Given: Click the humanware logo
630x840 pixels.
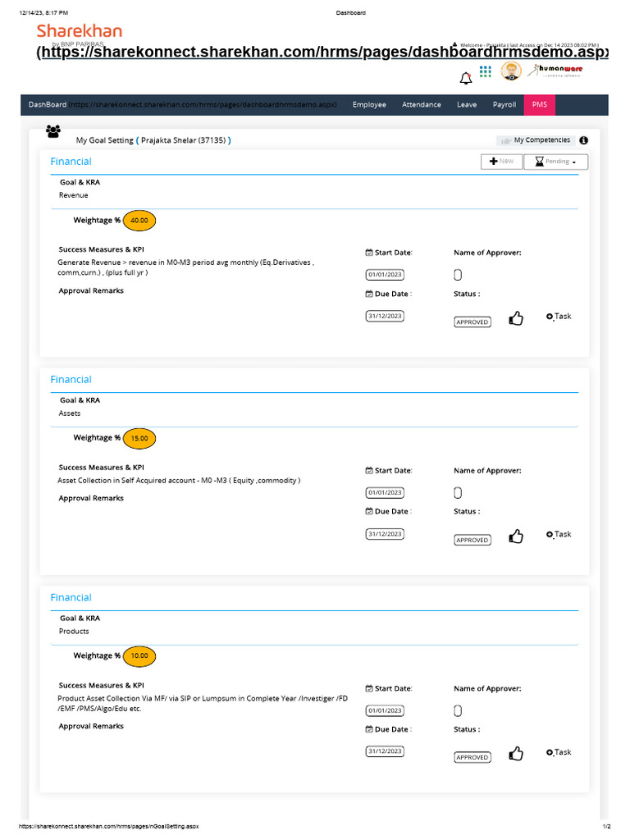Looking at the screenshot, I should pyautogui.click(x=555, y=71).
